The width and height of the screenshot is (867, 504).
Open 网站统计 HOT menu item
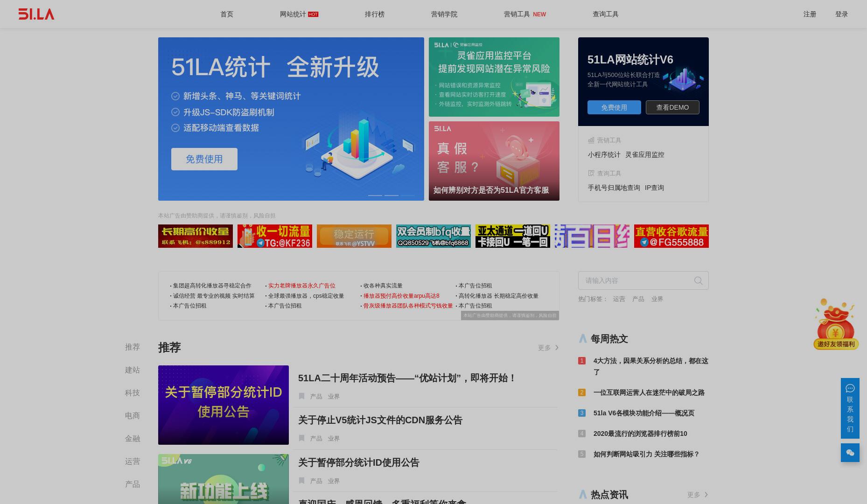pyautogui.click(x=299, y=14)
